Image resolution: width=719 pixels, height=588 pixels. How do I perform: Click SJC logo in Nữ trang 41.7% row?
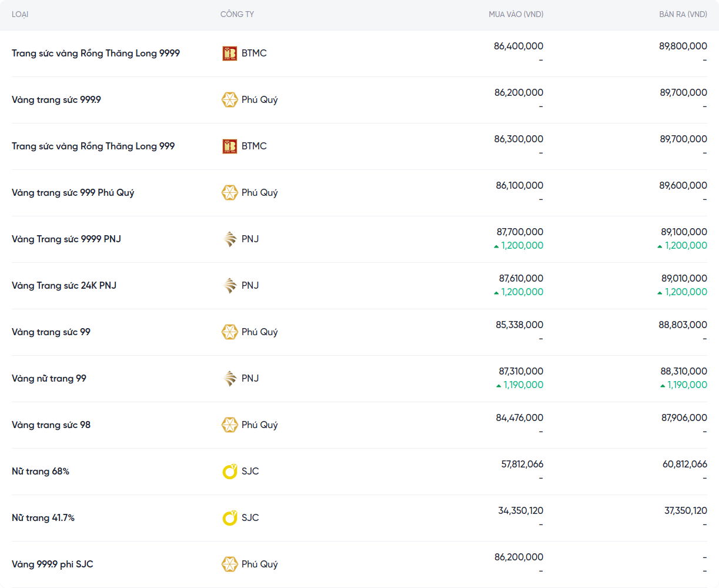tap(229, 518)
